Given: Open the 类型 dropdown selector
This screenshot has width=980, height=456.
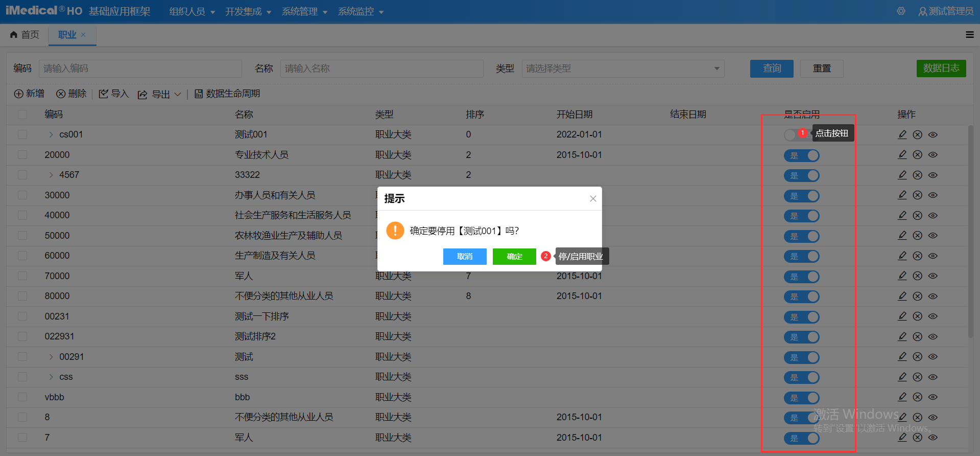Looking at the screenshot, I should tap(623, 69).
